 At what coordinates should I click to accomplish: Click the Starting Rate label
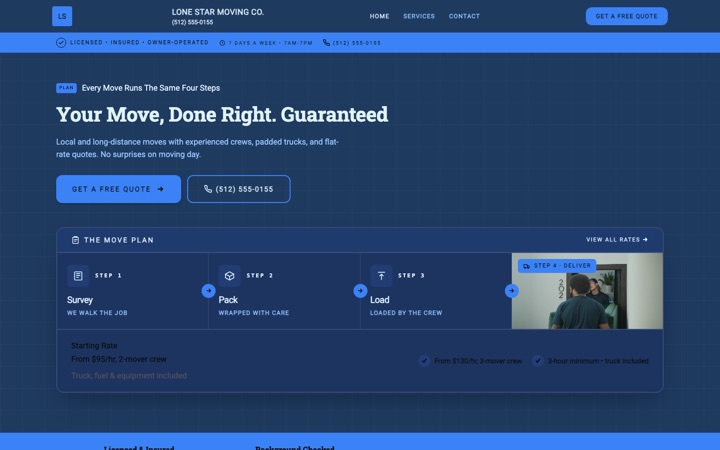[94, 345]
